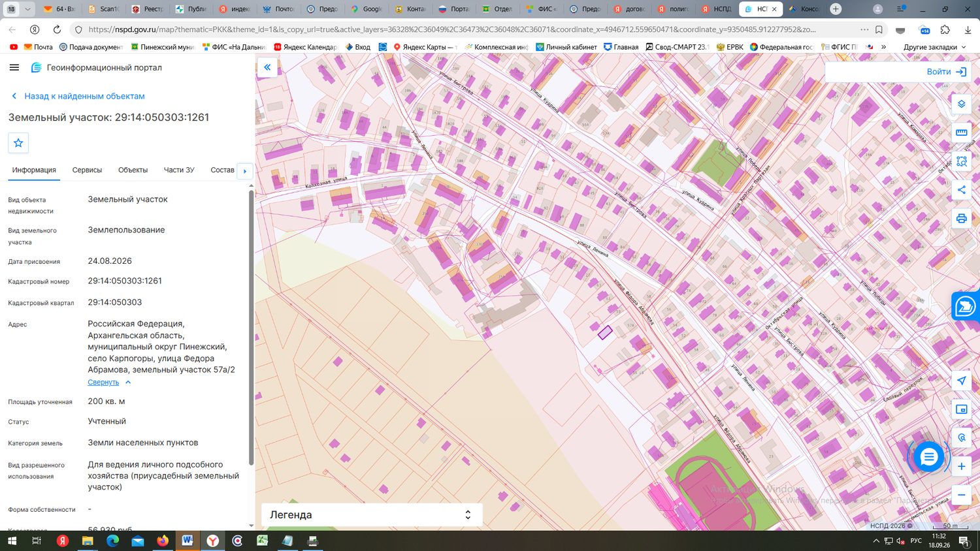The height and width of the screenshot is (551, 980).
Task: Click the browser address bar URL
Action: coord(451,29)
